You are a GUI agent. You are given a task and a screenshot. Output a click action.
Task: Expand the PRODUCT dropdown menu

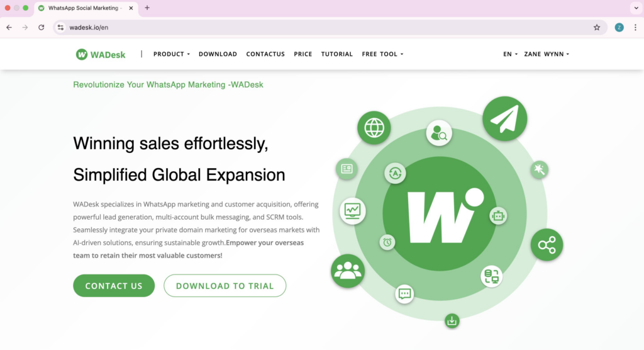pos(172,54)
